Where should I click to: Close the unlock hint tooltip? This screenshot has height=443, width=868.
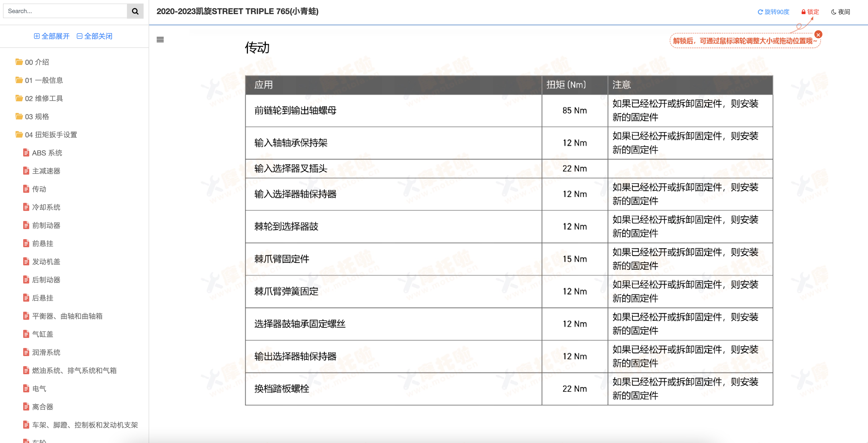pyautogui.click(x=818, y=34)
